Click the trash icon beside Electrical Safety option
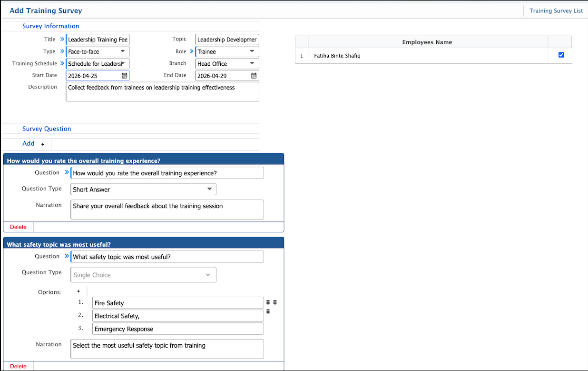This screenshot has height=371, width=588. pos(268,311)
